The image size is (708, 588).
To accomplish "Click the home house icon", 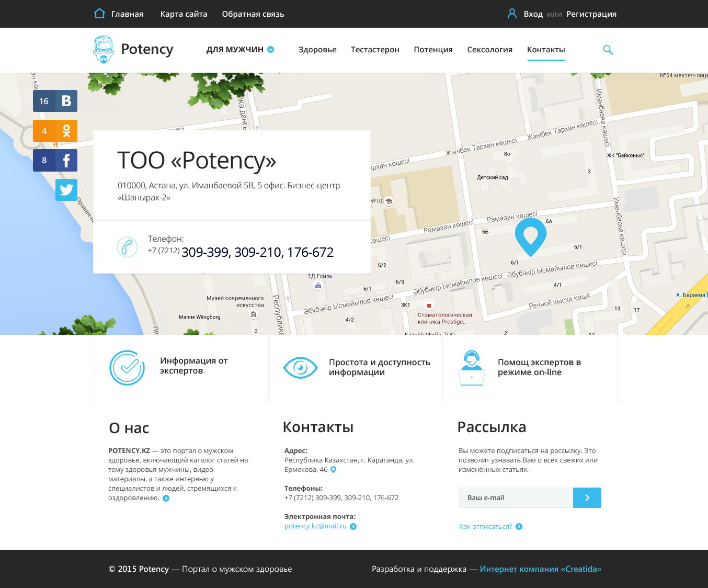I will (x=99, y=14).
